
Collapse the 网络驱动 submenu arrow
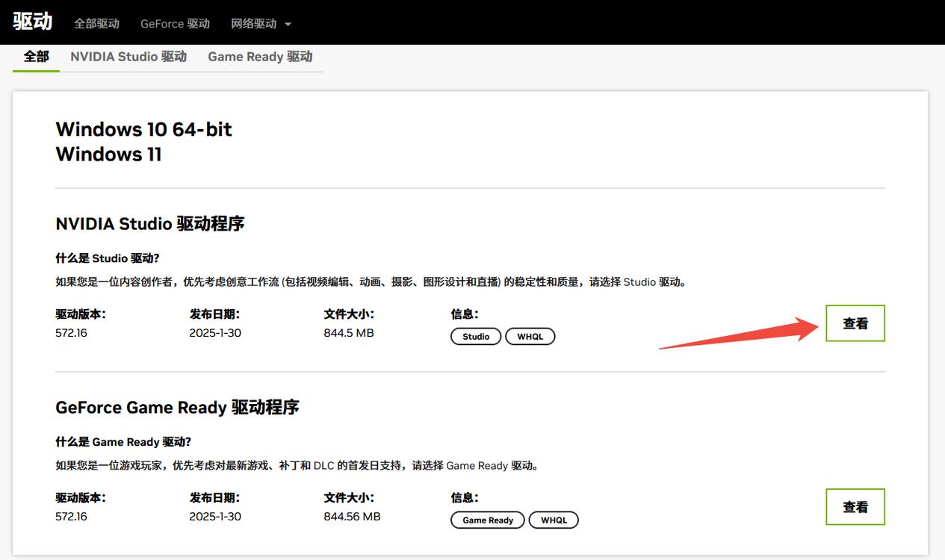point(287,23)
